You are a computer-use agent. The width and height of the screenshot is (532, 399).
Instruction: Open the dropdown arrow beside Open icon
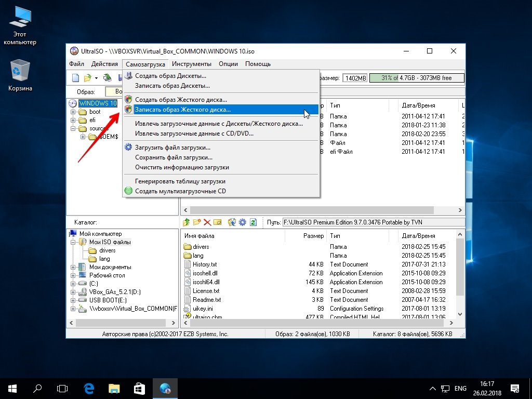[96, 78]
